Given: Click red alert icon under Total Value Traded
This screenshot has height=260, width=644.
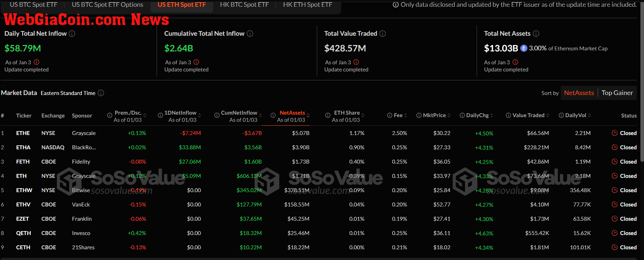Looking at the screenshot, I should point(356,62).
